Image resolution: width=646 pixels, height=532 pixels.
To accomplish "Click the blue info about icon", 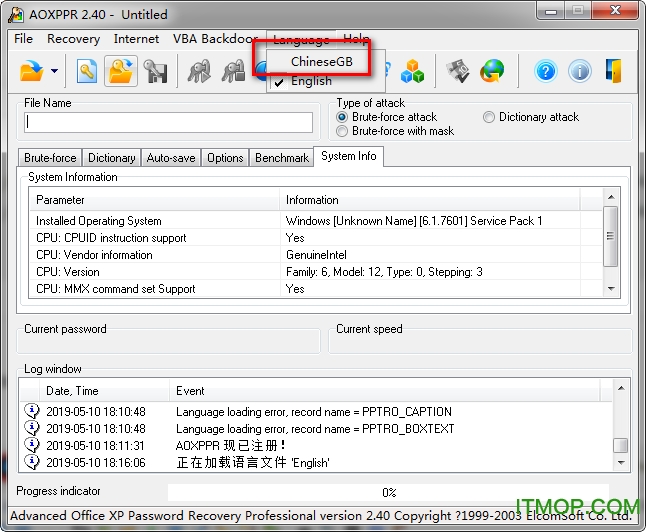I will click(579, 70).
